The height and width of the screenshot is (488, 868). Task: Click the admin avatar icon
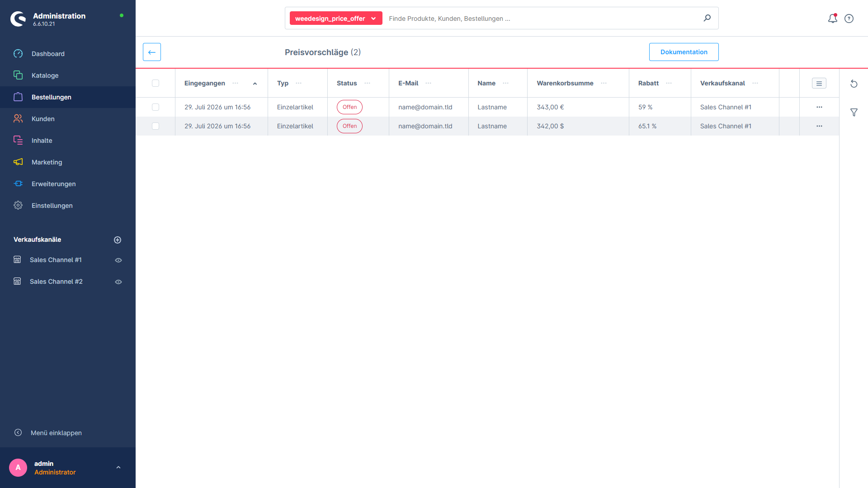coord(18,468)
